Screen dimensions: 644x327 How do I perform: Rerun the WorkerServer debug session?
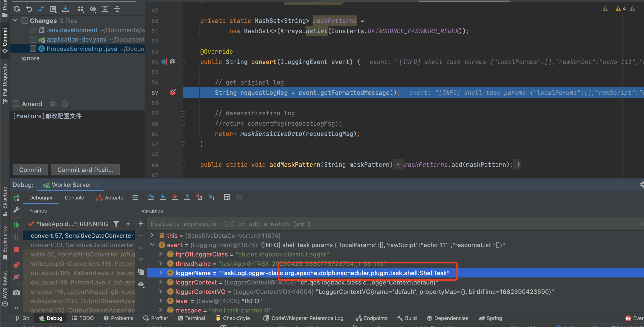tap(16, 198)
